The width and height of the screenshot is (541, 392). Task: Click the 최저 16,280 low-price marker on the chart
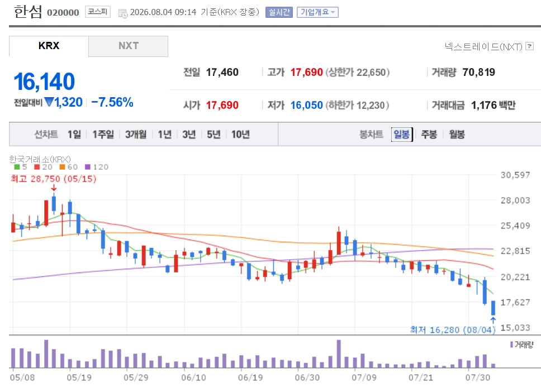[453, 330]
